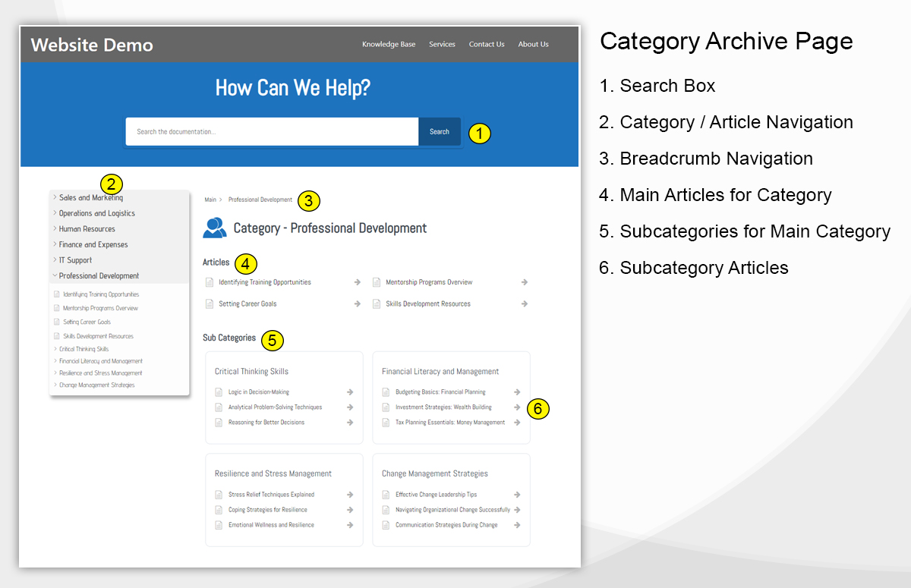Viewport: 911px width, 588px height.
Task: Expand Financial Literacy and Management sidebar chevron
Action: [x=55, y=361]
